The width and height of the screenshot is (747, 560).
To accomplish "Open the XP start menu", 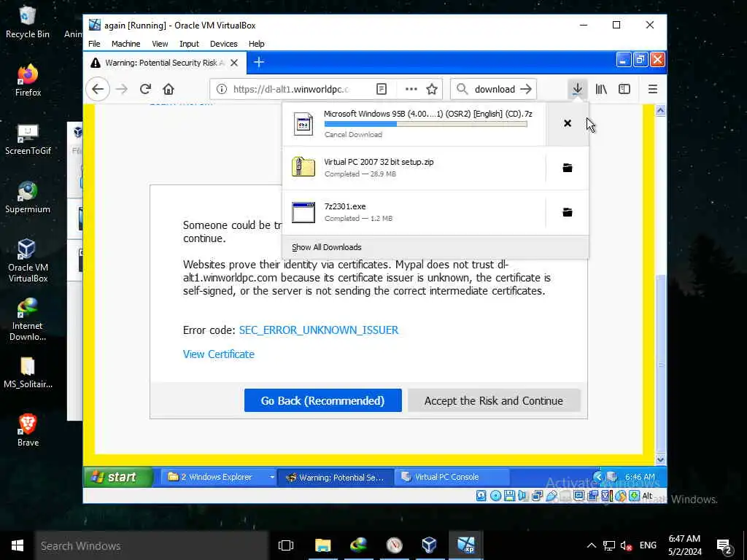I will pyautogui.click(x=118, y=477).
